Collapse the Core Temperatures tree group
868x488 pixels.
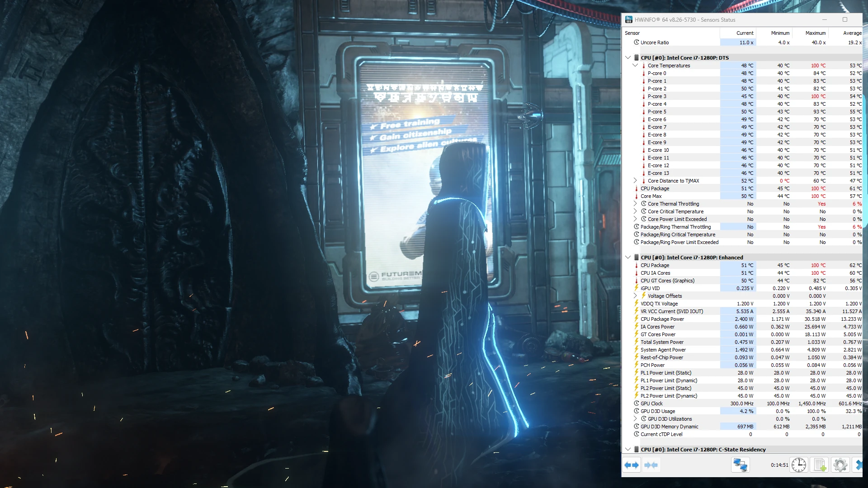(635, 66)
